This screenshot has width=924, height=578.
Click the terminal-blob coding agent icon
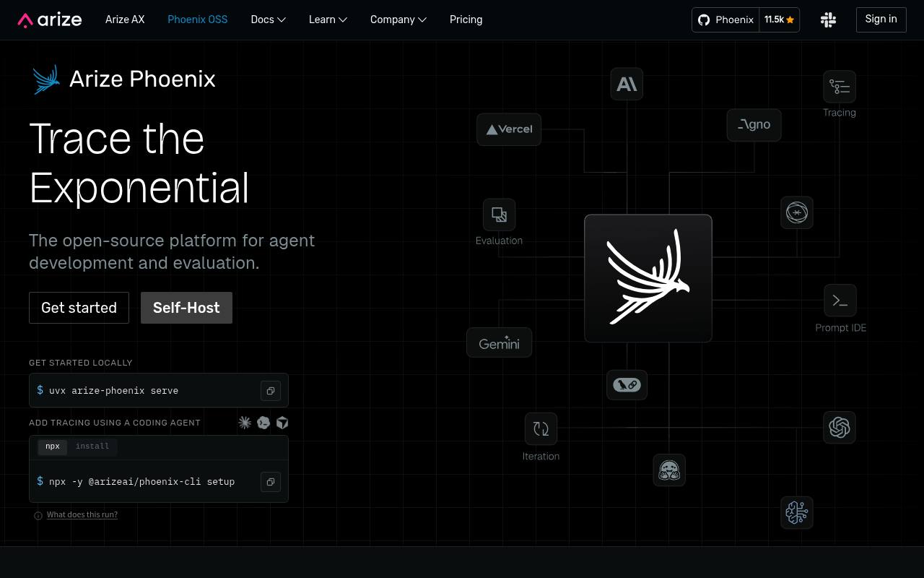(x=263, y=423)
